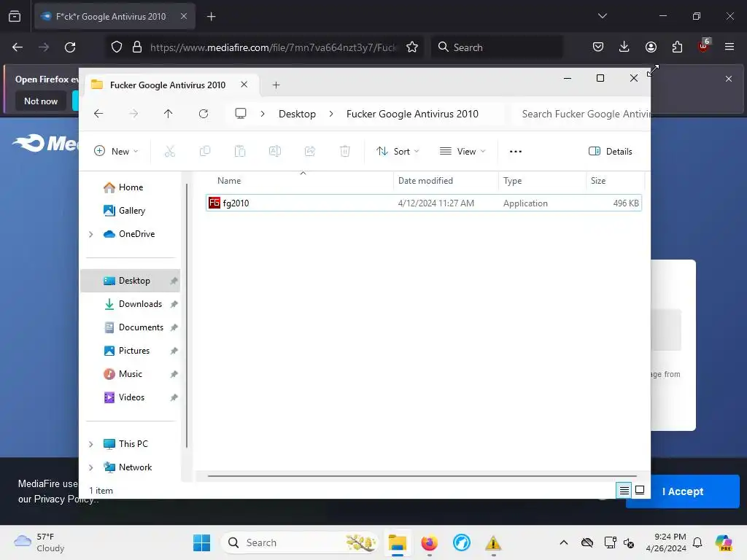Click the Copy icon in Explorer toolbar
Screen dimensions: 747x560
(205, 152)
